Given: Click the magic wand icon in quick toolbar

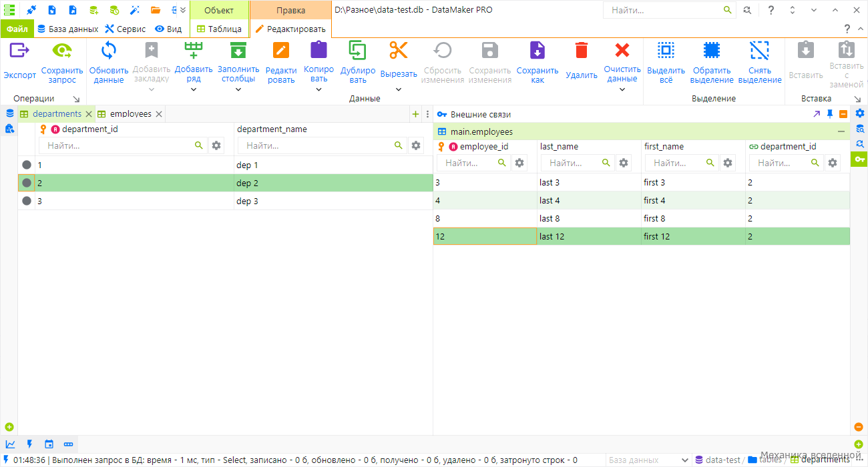Looking at the screenshot, I should (x=134, y=10).
